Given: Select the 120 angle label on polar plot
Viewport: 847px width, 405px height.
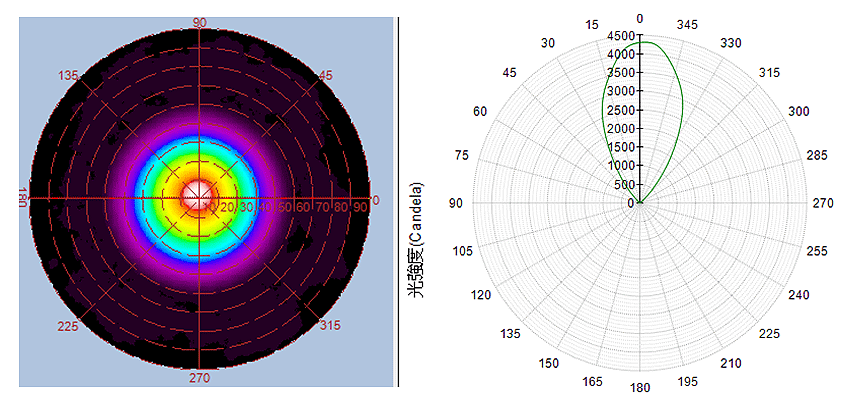Looking at the screenshot, I should [480, 295].
